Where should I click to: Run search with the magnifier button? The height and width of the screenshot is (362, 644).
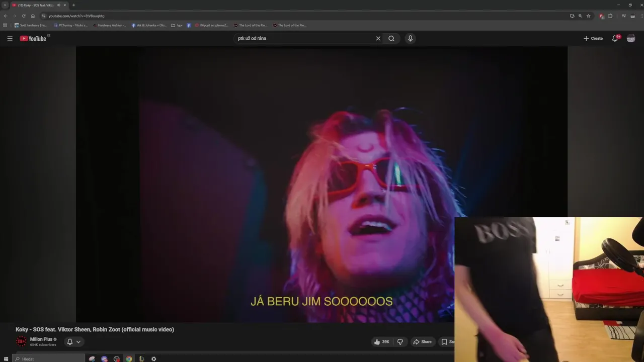coord(391,38)
